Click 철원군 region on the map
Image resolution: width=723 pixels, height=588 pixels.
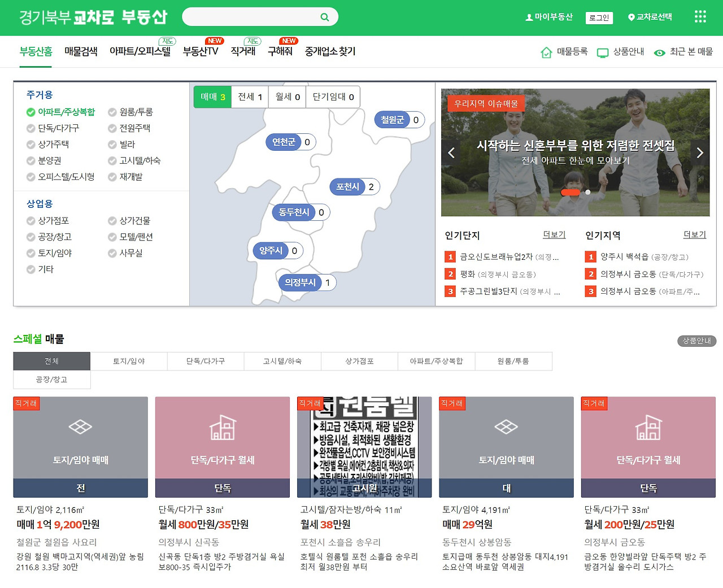[x=399, y=120]
